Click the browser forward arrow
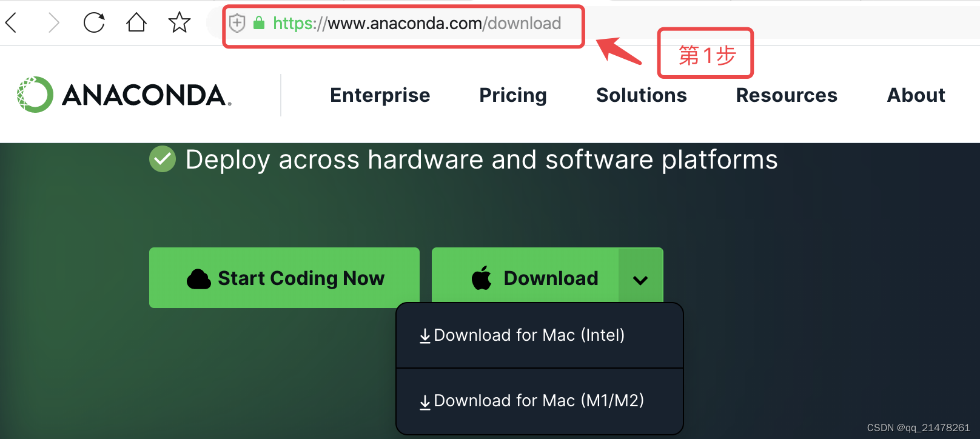Screen dimensions: 980x439 coord(54,23)
